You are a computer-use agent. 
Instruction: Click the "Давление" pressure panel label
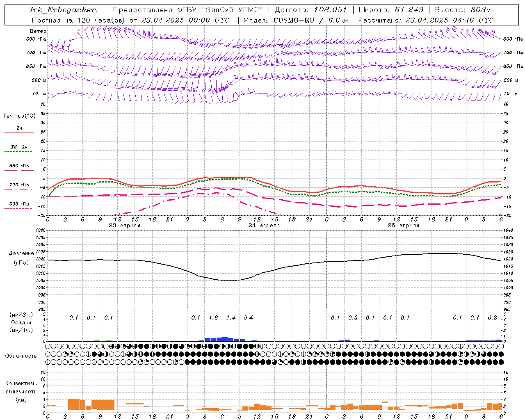point(21,253)
